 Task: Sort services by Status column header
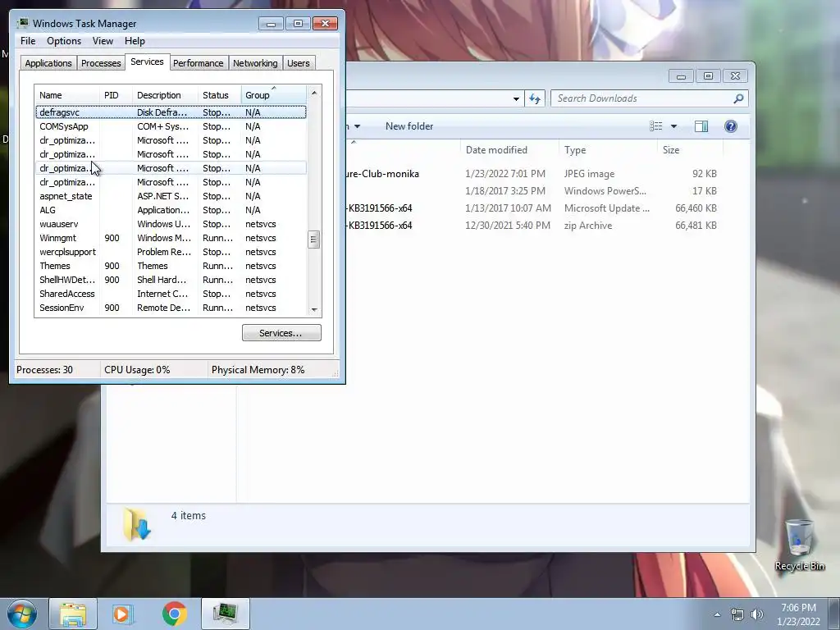tap(220, 95)
